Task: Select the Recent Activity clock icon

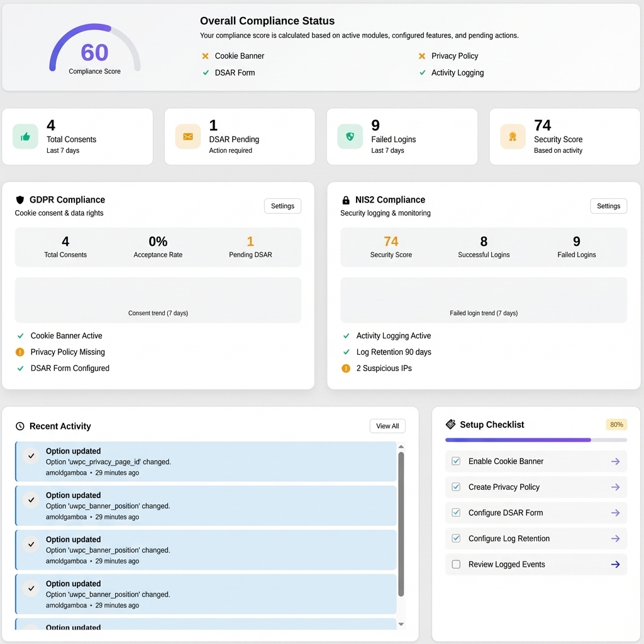Action: pyautogui.click(x=19, y=426)
